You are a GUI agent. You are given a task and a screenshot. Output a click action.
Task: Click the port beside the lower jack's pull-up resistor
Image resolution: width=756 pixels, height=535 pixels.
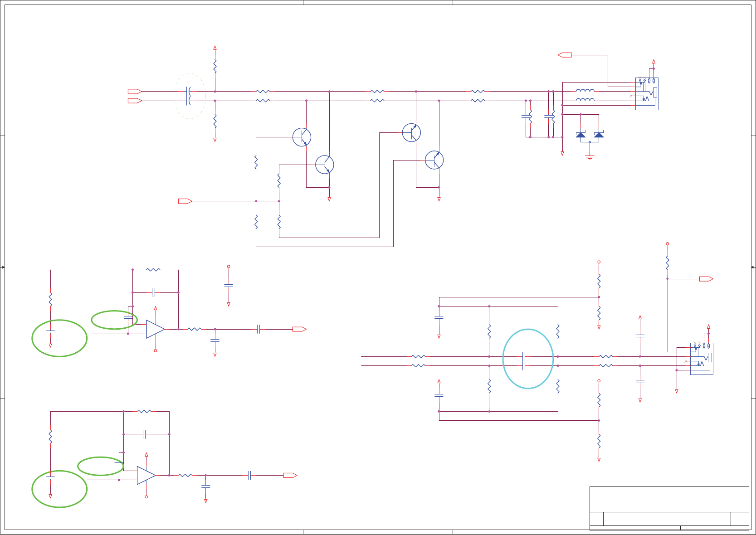tap(706, 279)
